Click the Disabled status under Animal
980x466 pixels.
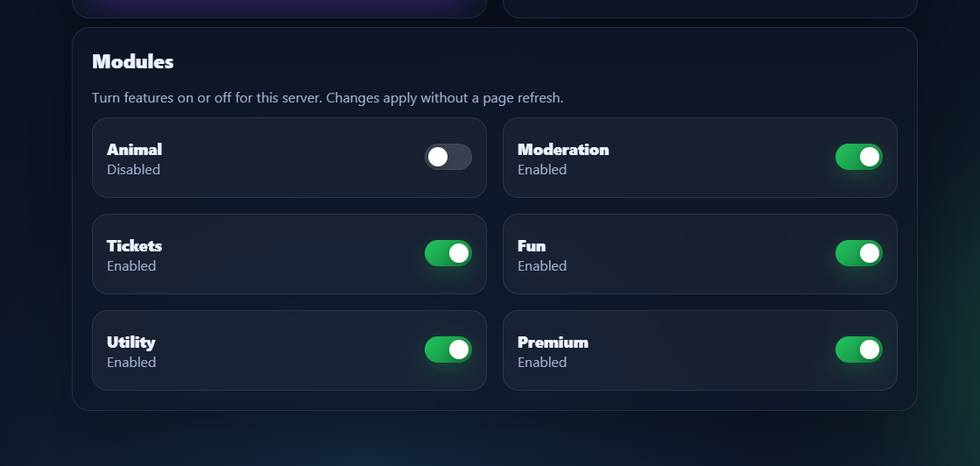tap(133, 170)
